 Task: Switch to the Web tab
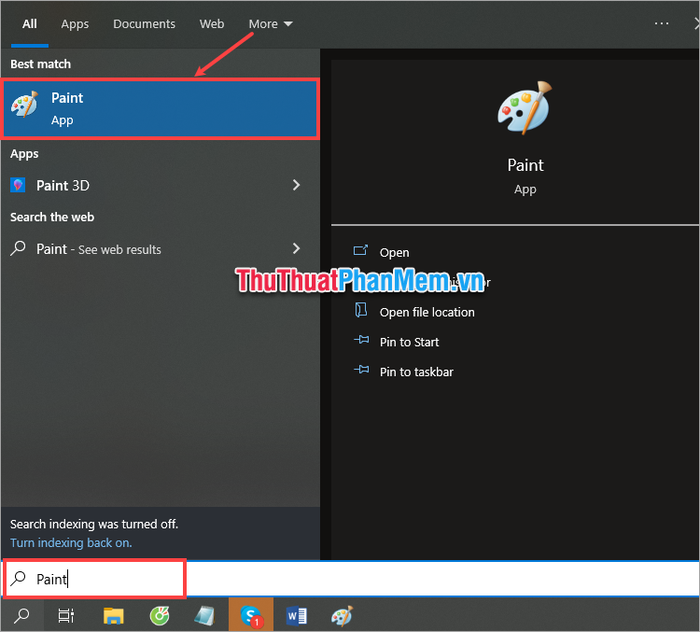tap(212, 24)
